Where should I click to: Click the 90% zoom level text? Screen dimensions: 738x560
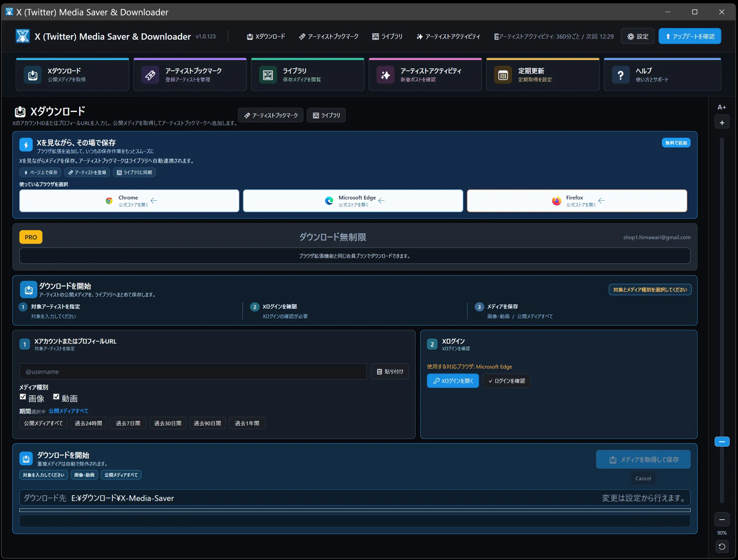coord(722,533)
